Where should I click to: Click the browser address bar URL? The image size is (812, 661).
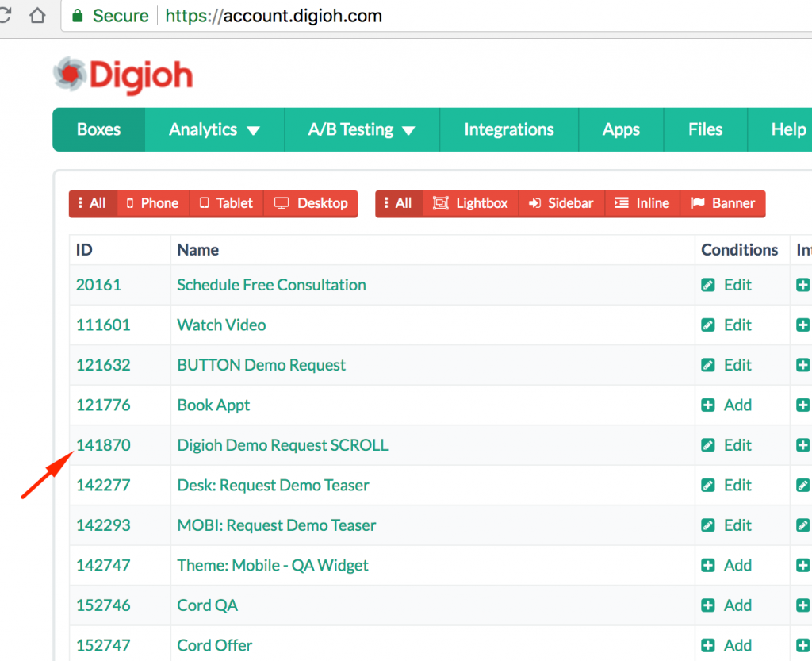[x=274, y=16]
